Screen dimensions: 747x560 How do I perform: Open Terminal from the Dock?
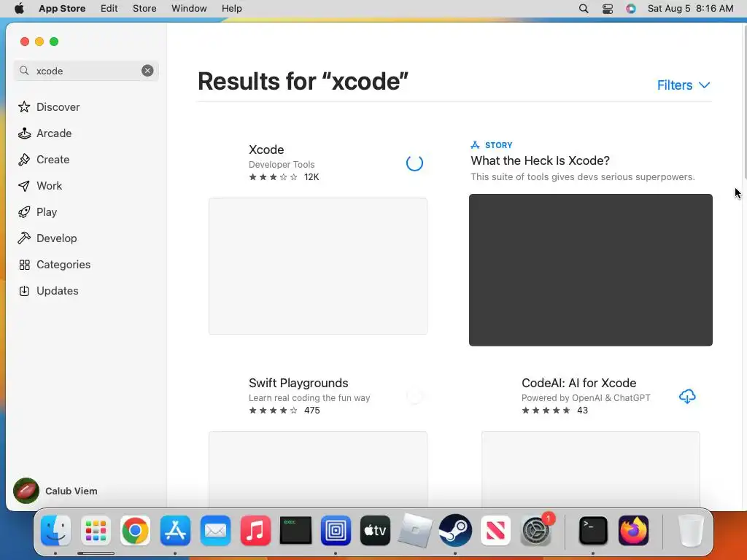(x=593, y=531)
